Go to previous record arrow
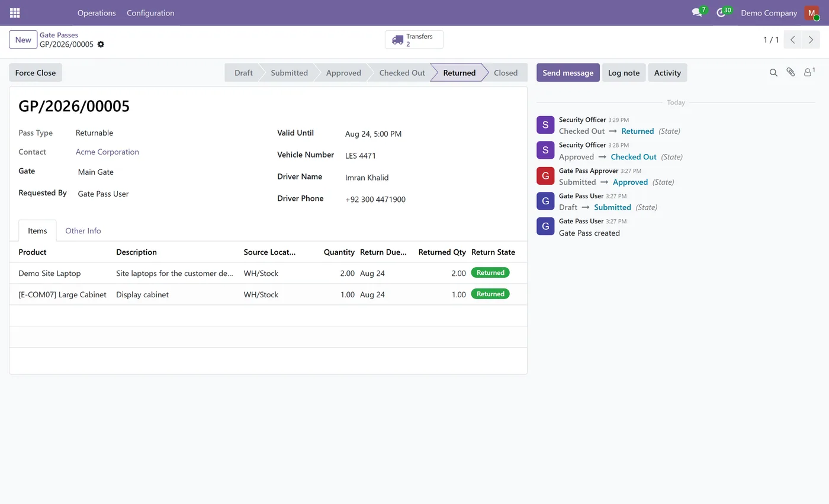This screenshot has height=504, width=829. [x=793, y=40]
